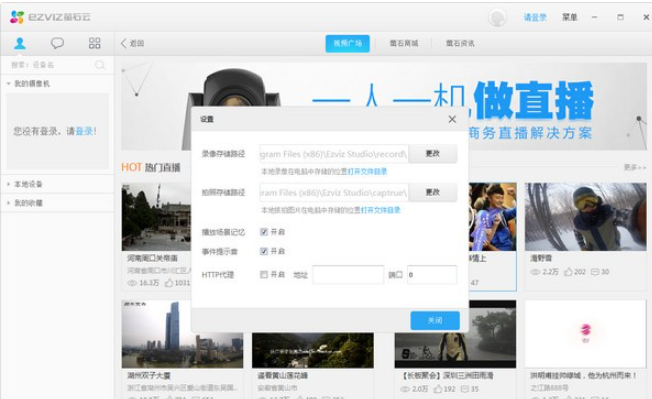
Task: Click the 湖州双子大厦 title text
Action: (148, 376)
